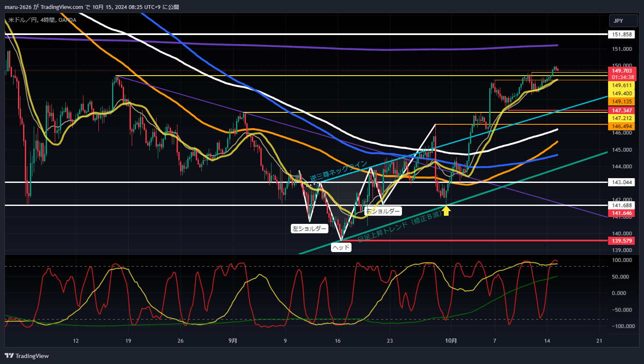The width and height of the screenshot is (644, 364).
Task: Select the 23 date axis label
Action: [x=390, y=341]
